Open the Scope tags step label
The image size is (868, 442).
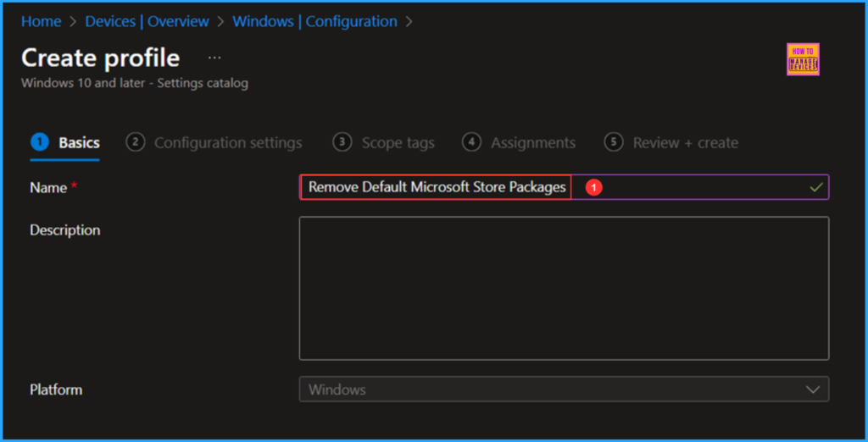pos(398,143)
